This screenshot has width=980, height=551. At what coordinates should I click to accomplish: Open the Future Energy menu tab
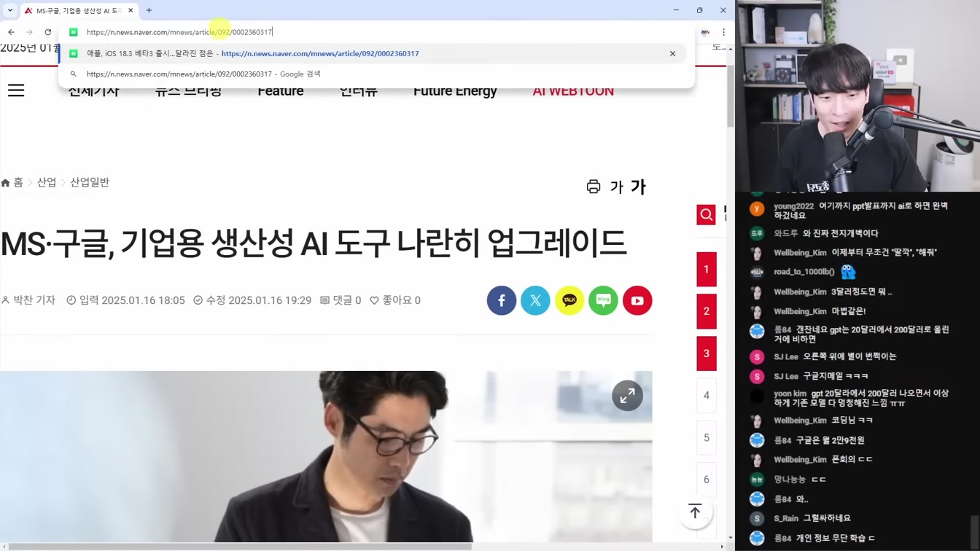[455, 90]
